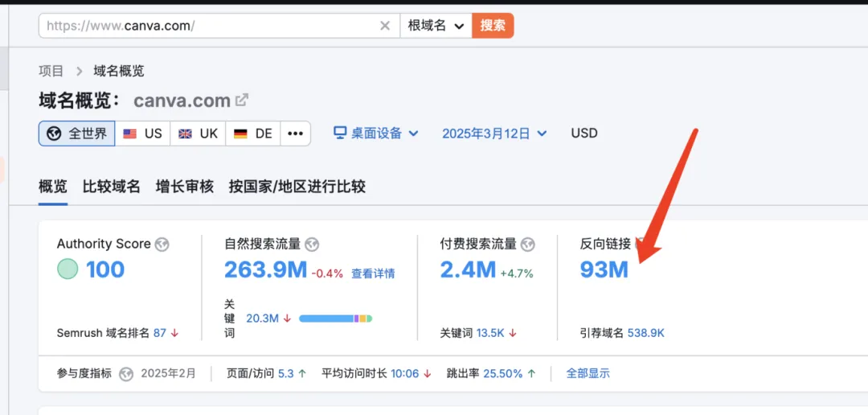Screen dimensions: 868x415
Task: Select the DE region tab
Action: (253, 134)
